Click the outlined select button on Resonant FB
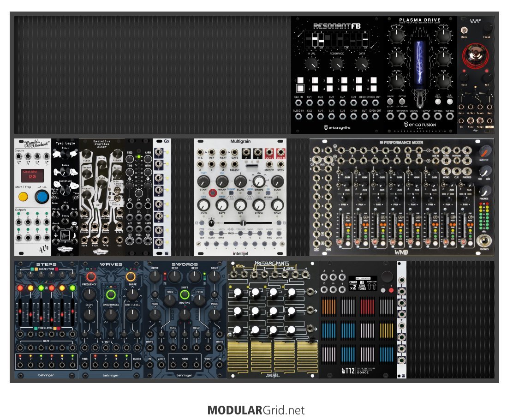The width and height of the screenshot is (513, 420). pyautogui.click(x=300, y=88)
